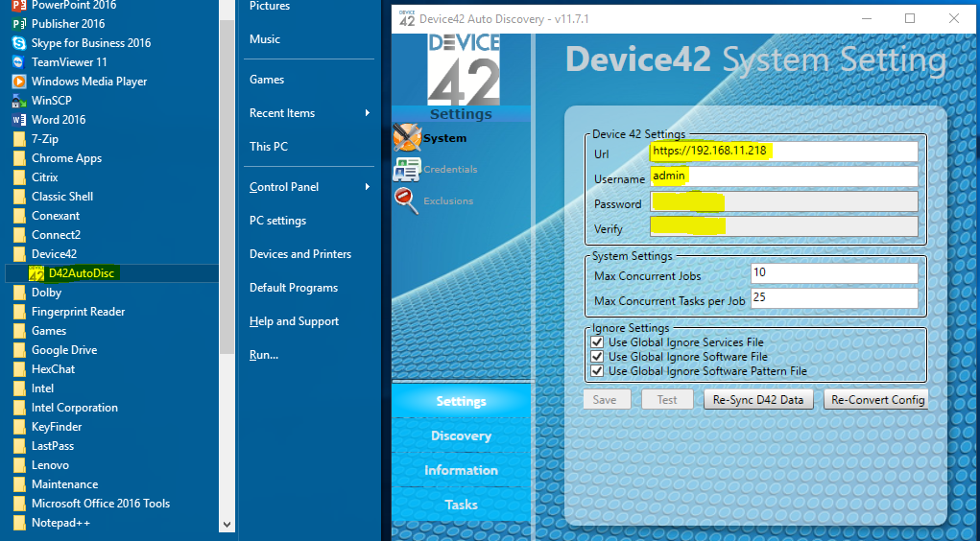The width and height of the screenshot is (980, 541).
Task: Open the Exclusions magnifier icon
Action: click(406, 200)
